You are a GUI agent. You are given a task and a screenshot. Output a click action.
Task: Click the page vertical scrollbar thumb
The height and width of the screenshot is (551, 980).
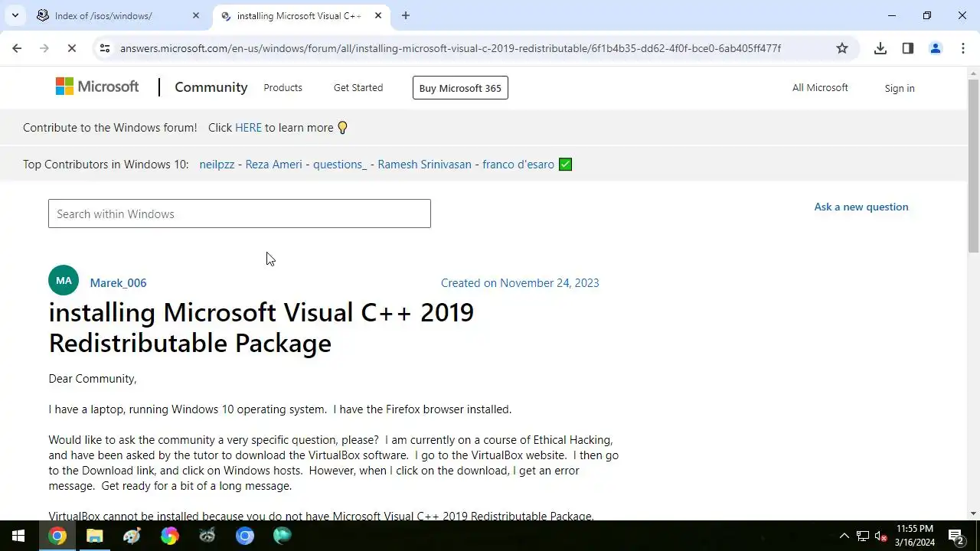(x=973, y=165)
